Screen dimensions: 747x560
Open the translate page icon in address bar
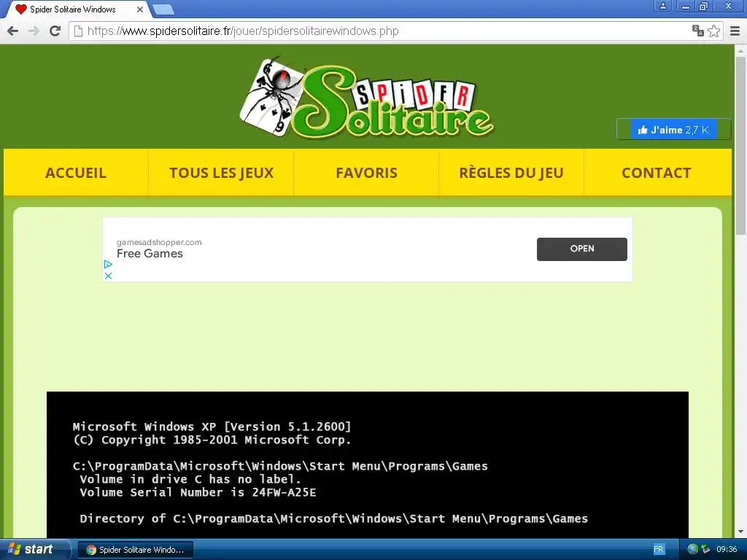coord(698,31)
